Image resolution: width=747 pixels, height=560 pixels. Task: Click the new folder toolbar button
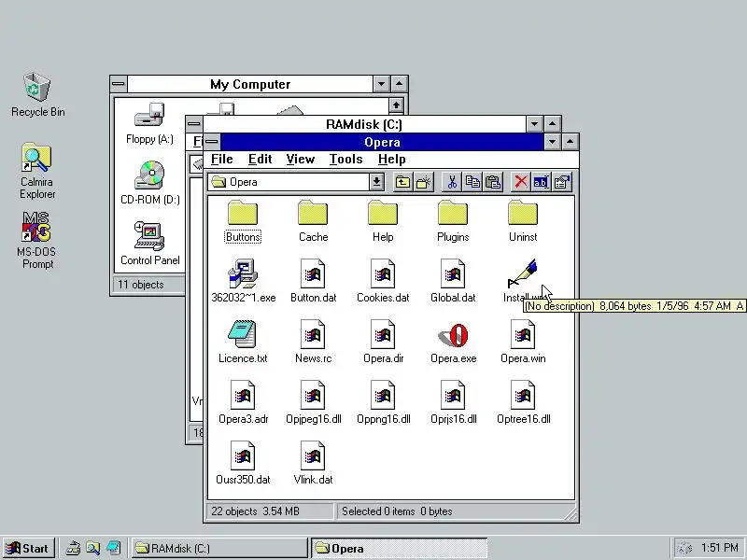click(x=424, y=182)
